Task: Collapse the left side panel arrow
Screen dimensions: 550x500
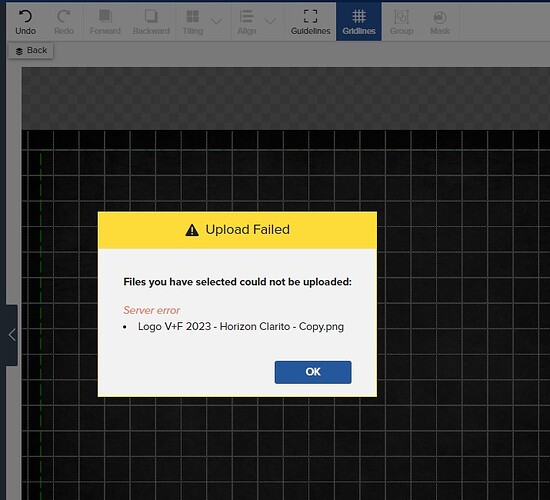Action: point(12,335)
